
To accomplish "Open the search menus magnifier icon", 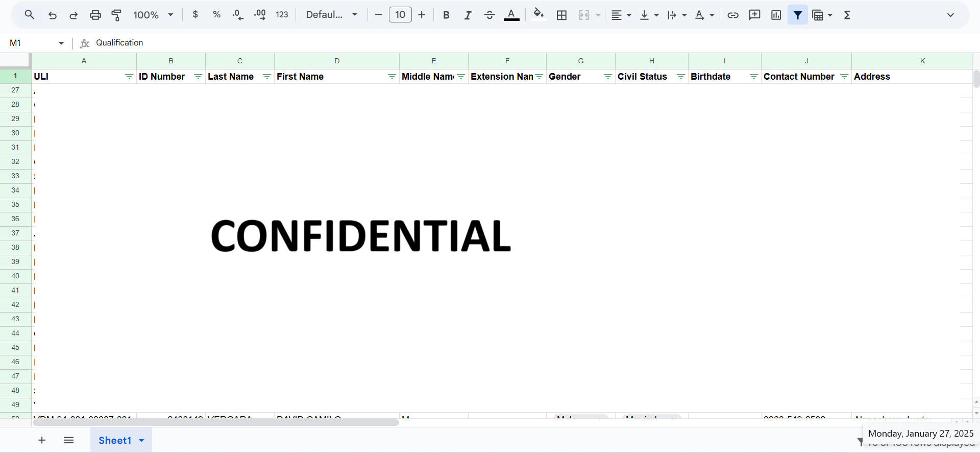I will pyautogui.click(x=30, y=15).
